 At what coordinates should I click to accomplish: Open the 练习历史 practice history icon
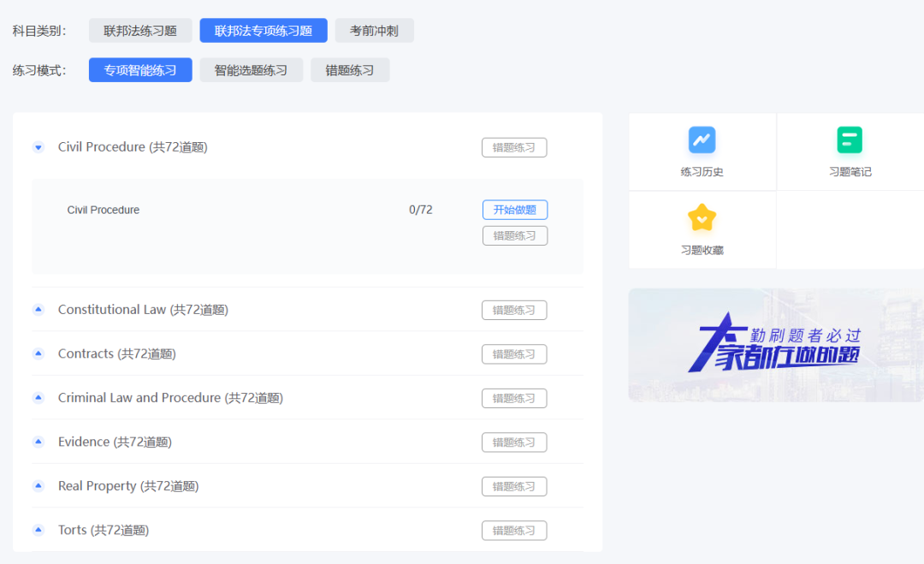[702, 140]
